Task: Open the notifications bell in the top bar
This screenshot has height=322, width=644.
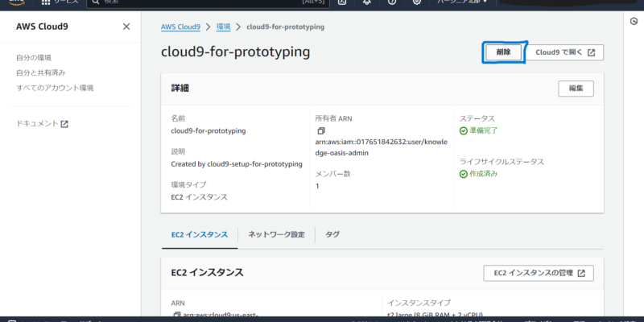Action: pyautogui.click(x=368, y=2)
